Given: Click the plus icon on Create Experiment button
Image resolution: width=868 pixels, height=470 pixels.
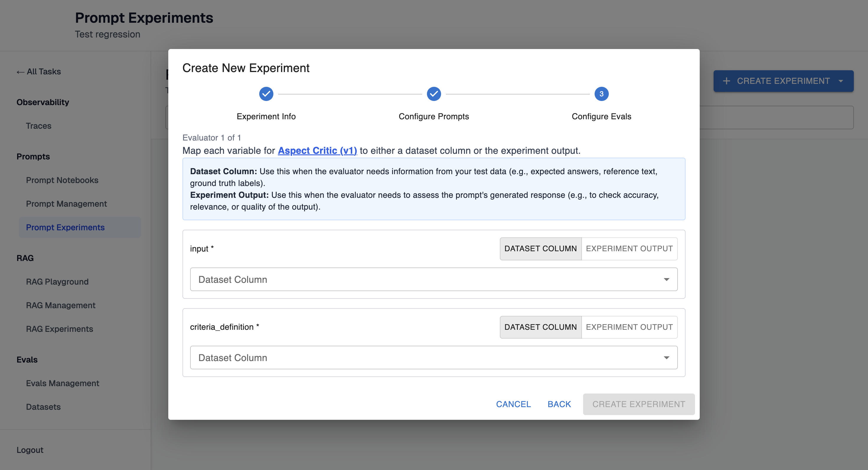Looking at the screenshot, I should [x=727, y=81].
